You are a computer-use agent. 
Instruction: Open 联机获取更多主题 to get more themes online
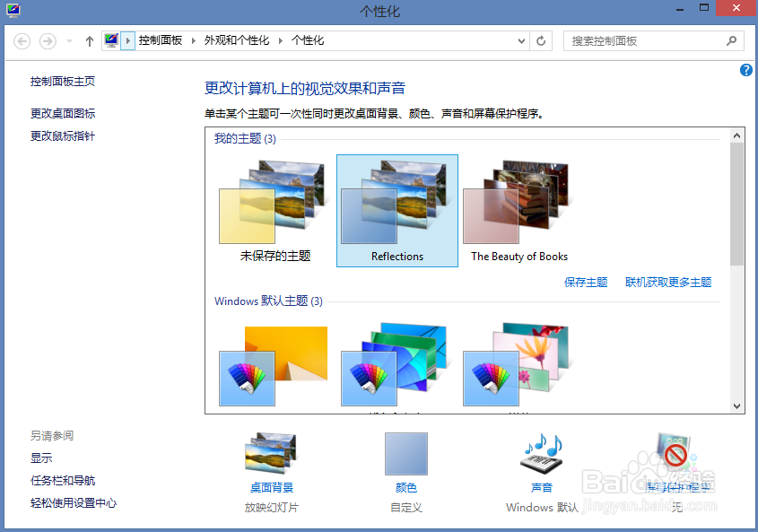(667, 282)
